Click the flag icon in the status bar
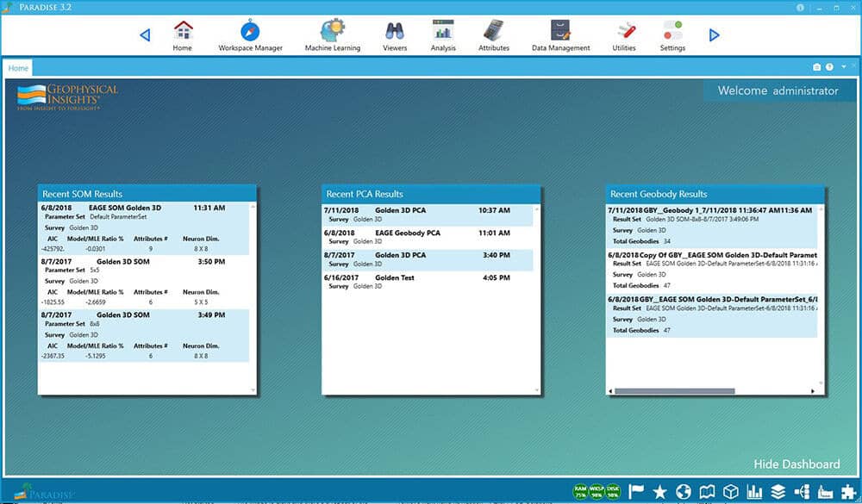862x504 pixels. tap(636, 491)
